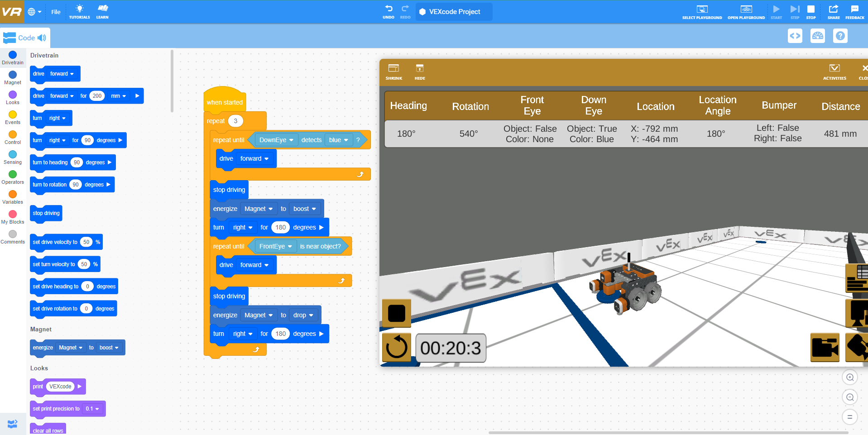Open the Activities panel
This screenshot has height=435, width=868.
point(834,72)
